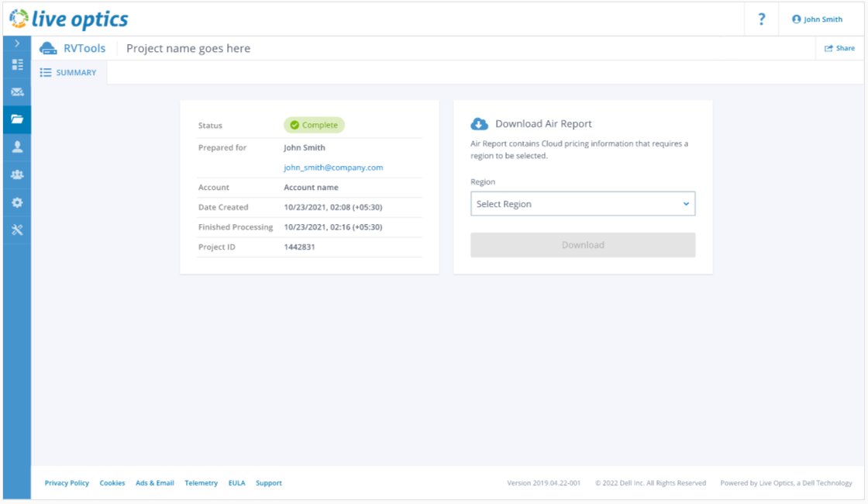Click the Telemetry link in footer
Image resolution: width=868 pixels, height=504 pixels.
tap(201, 483)
